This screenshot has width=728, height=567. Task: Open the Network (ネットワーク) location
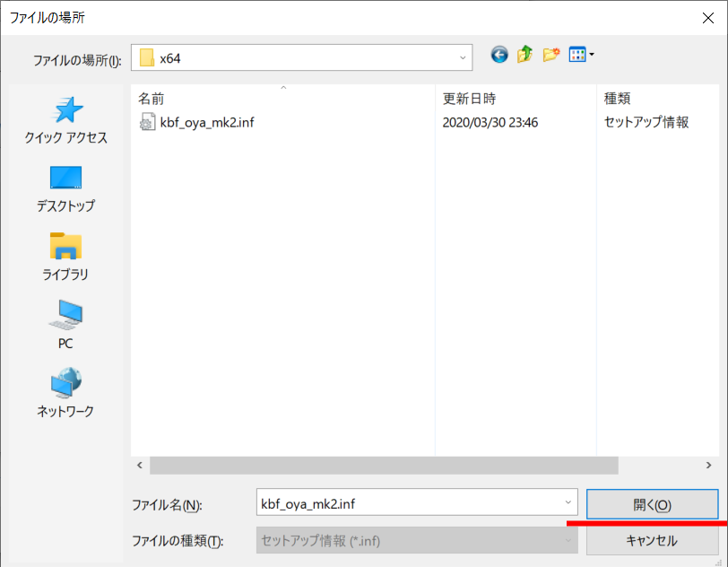click(x=66, y=393)
